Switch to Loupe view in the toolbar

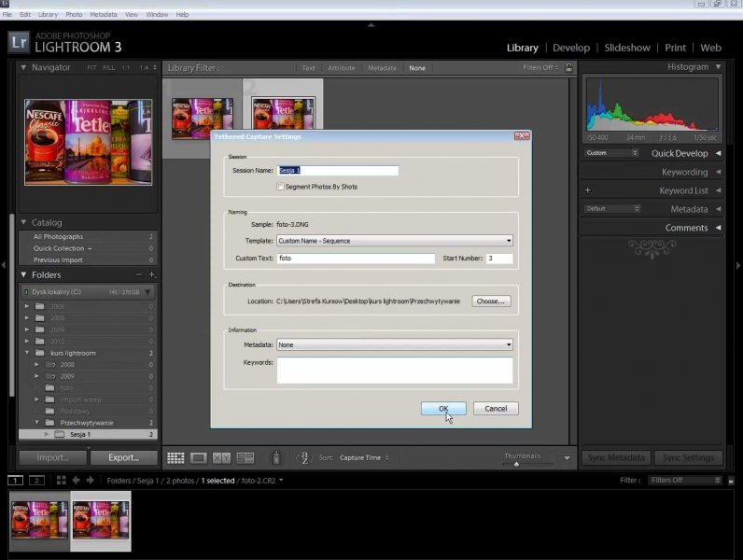tap(198, 457)
